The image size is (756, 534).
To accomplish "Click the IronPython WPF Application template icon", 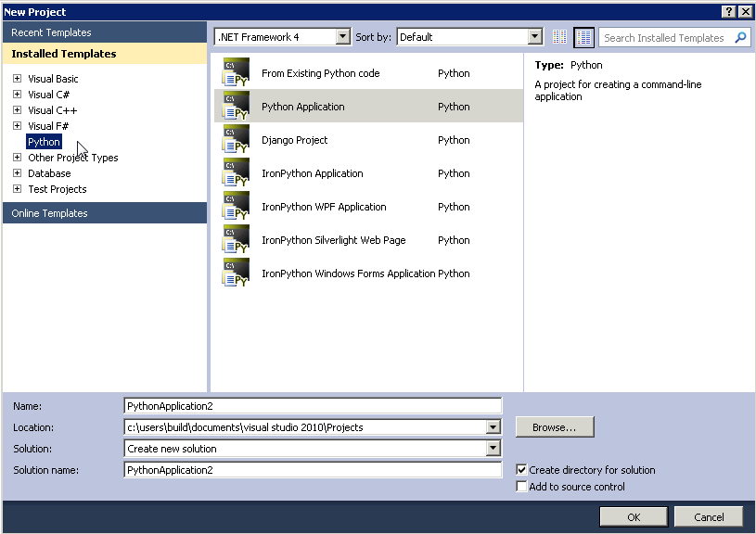I will pos(236,205).
